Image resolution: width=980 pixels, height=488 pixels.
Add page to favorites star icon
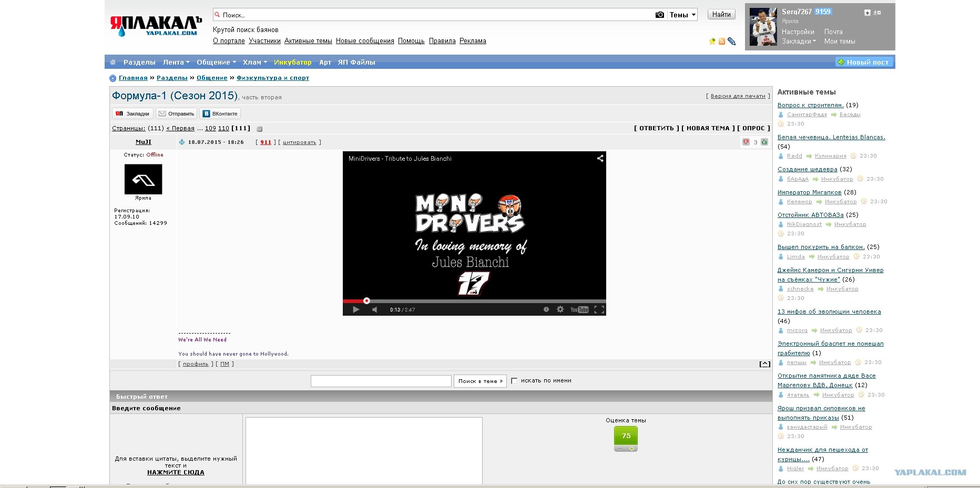click(x=712, y=41)
